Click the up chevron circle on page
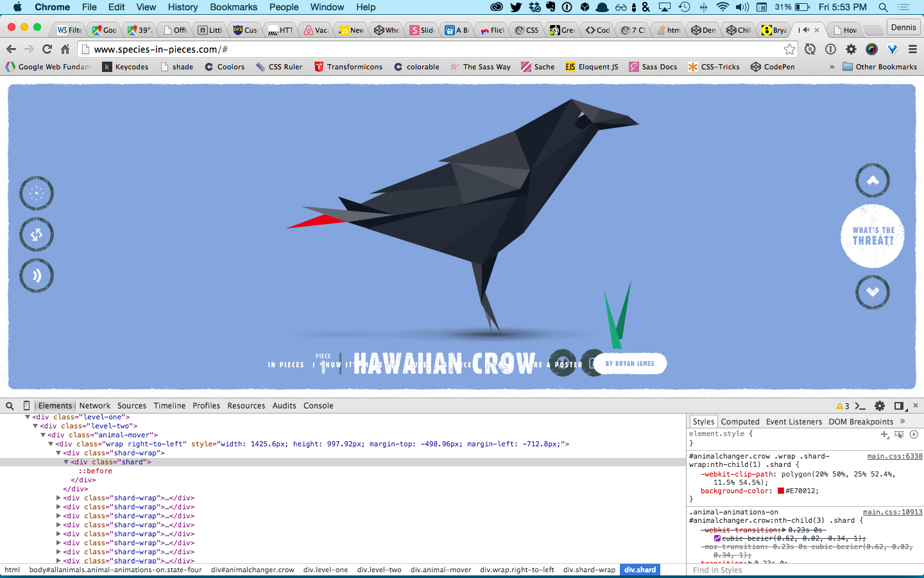 (x=873, y=180)
